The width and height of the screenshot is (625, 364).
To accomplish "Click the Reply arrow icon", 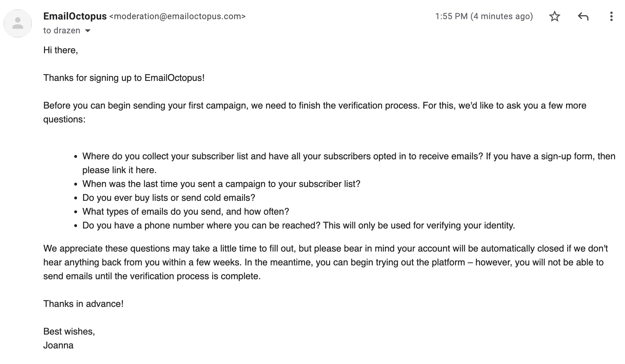I will click(x=583, y=16).
